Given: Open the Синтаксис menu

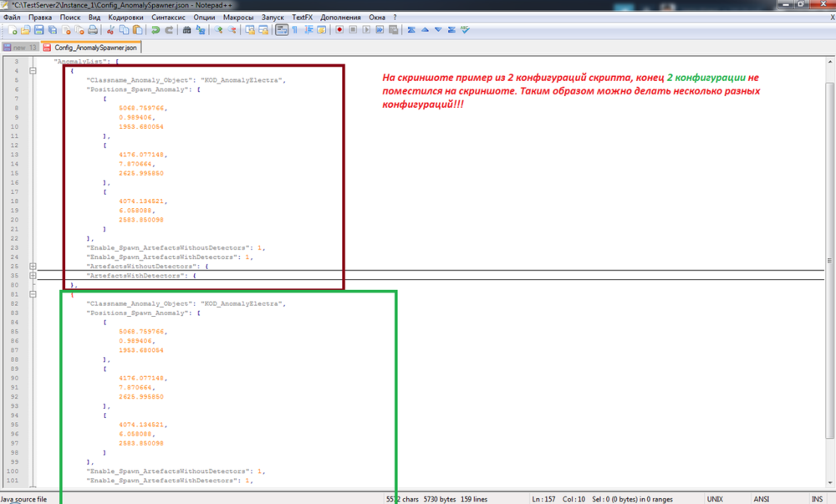Looking at the screenshot, I should 169,18.
